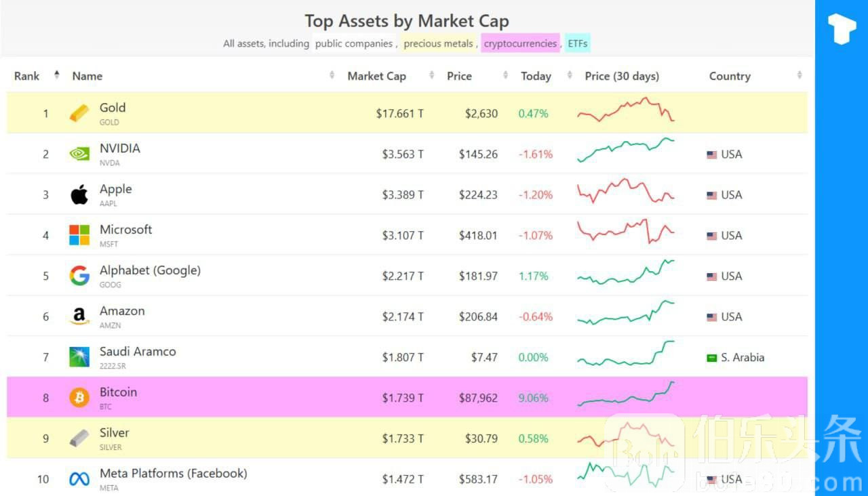Click the USA flag in NVIDIA row

(711, 154)
